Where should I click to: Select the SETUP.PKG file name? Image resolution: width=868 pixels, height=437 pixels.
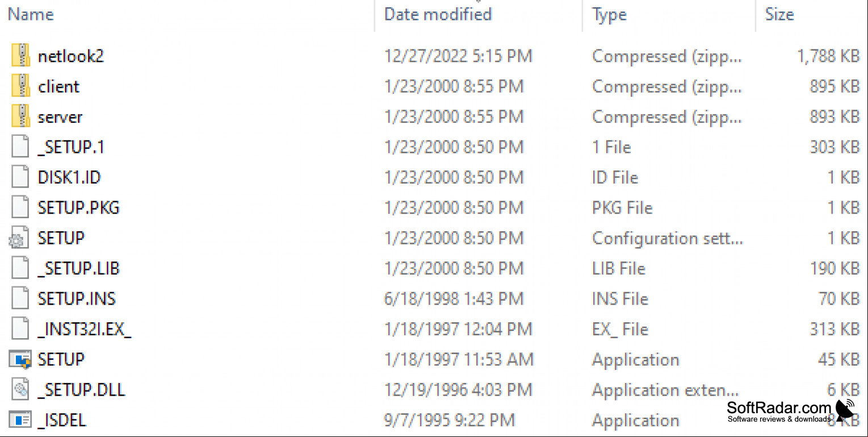tap(78, 208)
